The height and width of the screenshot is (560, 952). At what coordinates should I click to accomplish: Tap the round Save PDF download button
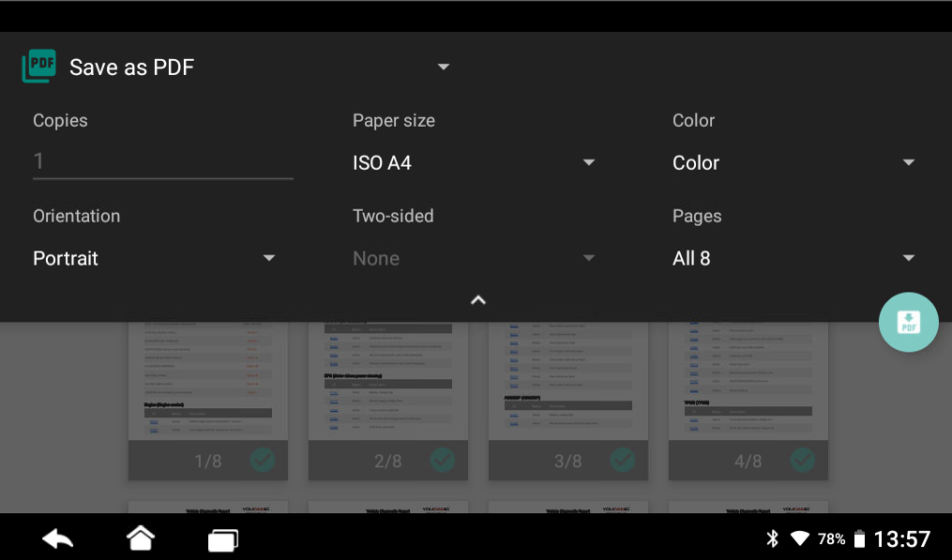908,322
